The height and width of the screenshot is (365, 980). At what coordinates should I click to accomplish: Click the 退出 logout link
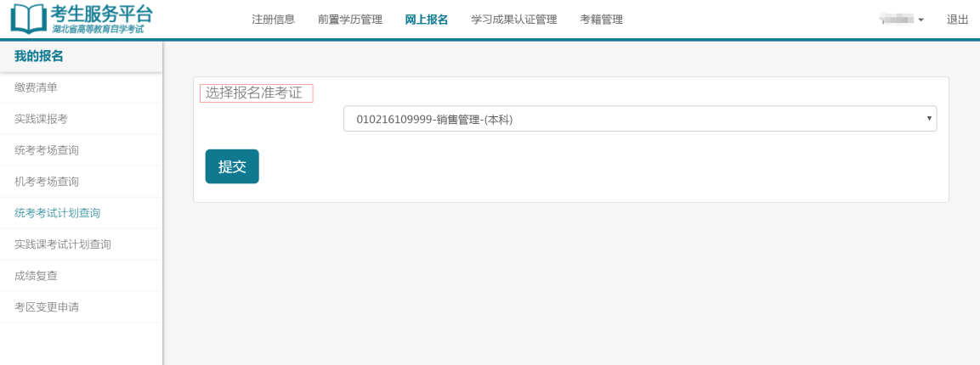tap(957, 20)
